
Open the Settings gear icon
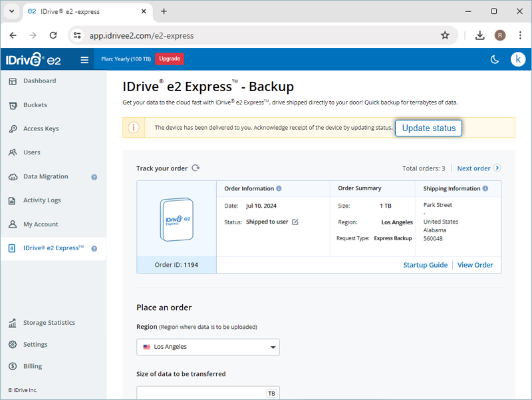pos(13,344)
